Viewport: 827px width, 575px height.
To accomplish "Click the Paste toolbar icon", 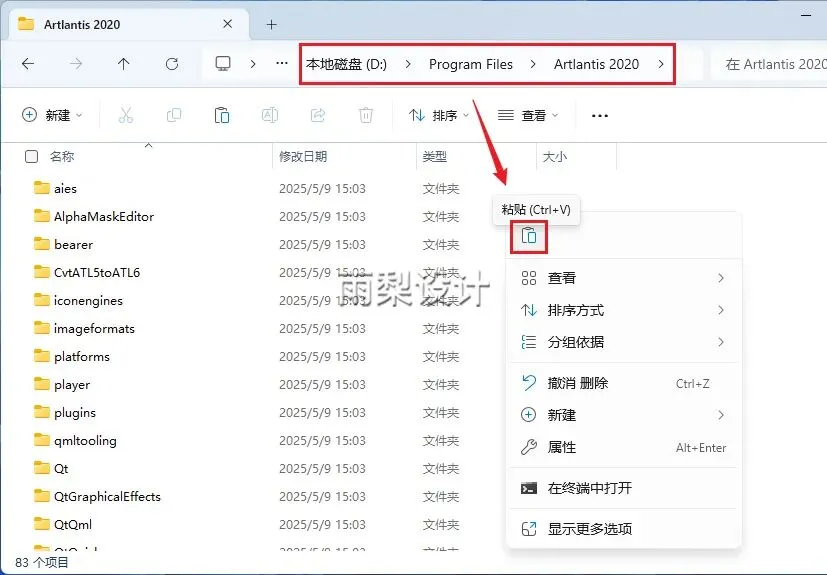I will point(222,115).
